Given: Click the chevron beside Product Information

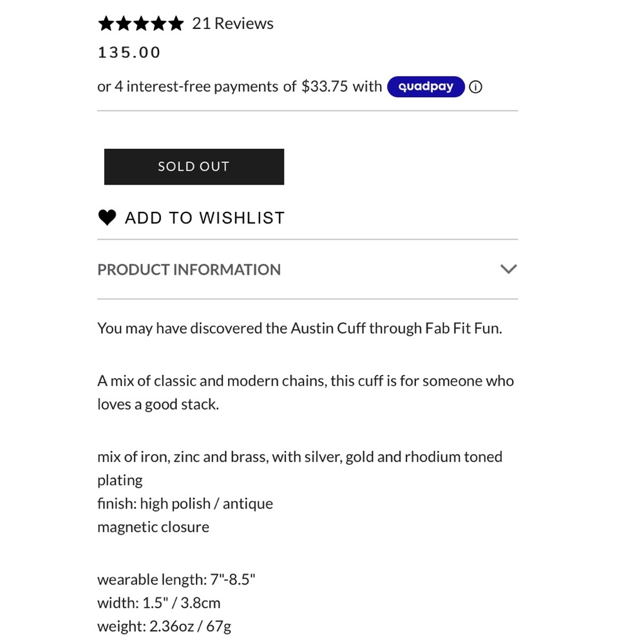Looking at the screenshot, I should 508,269.
